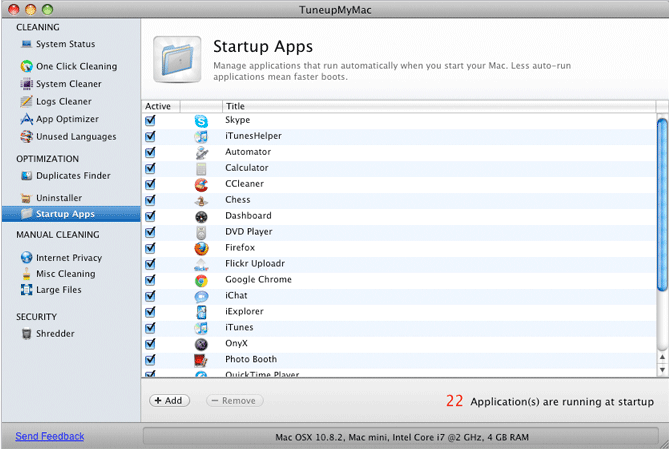Uncheck the Active checkbox for Skype
This screenshot has height=449, width=669.
[150, 120]
